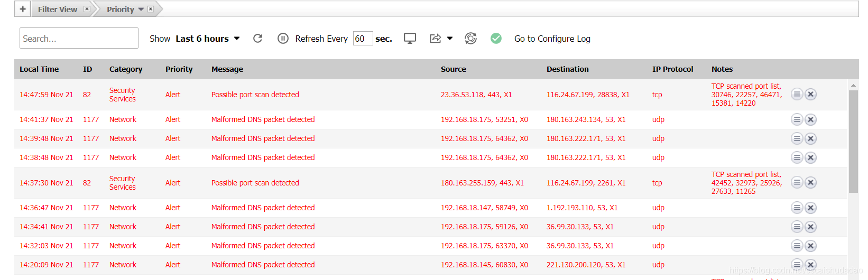Click the refresh log icon
This screenshot has height=280, width=868.
pyautogui.click(x=258, y=38)
